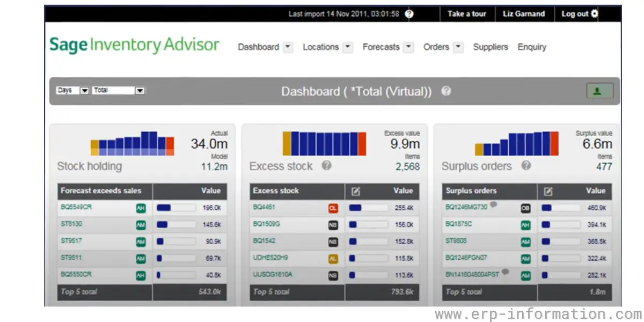
Task: Click the Excess stock bar chart
Action: [324, 144]
